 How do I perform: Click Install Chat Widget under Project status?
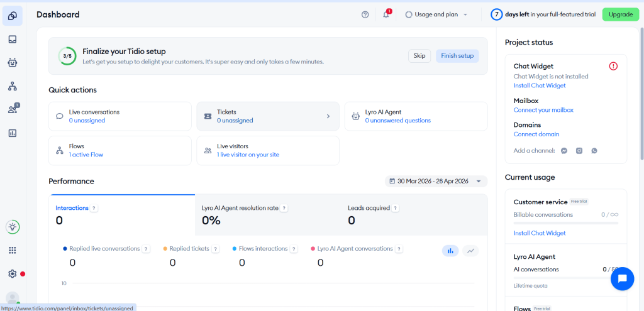tap(539, 85)
